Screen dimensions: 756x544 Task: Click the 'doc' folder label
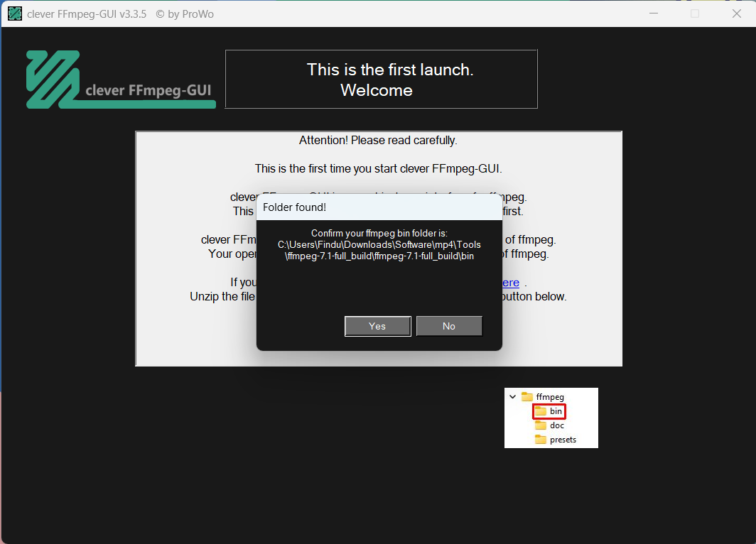(x=557, y=425)
